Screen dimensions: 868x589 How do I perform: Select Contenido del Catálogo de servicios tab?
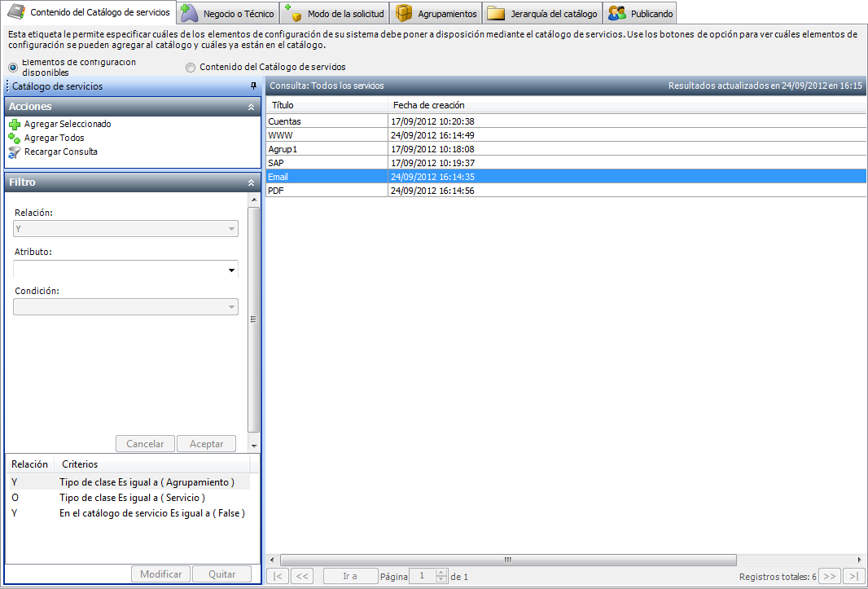[90, 12]
